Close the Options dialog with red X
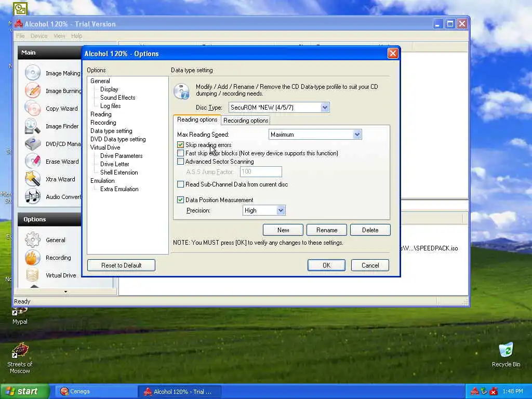This screenshot has height=399, width=532. coord(393,54)
